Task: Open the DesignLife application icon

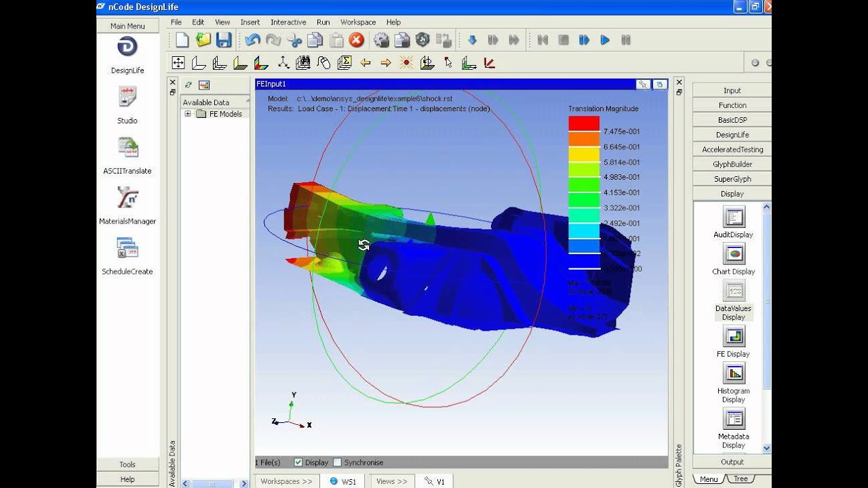Action: click(127, 47)
